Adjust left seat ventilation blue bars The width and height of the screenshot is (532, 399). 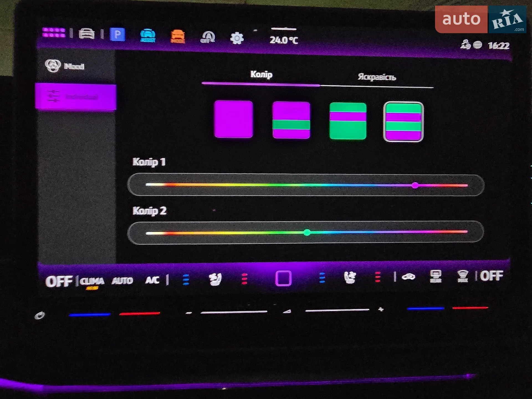click(186, 280)
